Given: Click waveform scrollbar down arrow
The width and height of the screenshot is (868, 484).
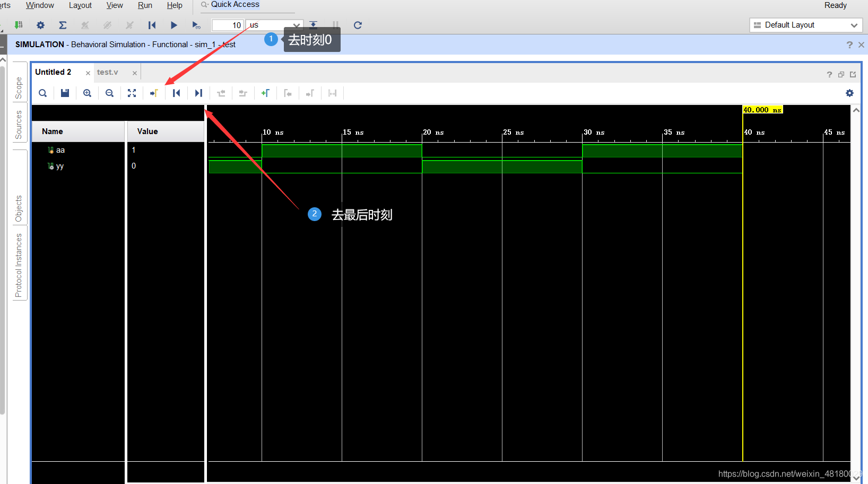Looking at the screenshot, I should pos(856,478).
